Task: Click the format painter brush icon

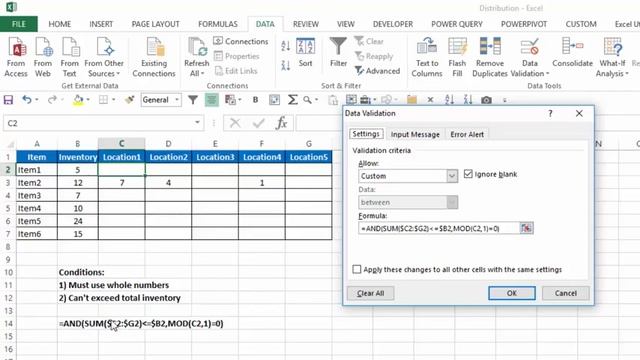Action: pos(130,100)
